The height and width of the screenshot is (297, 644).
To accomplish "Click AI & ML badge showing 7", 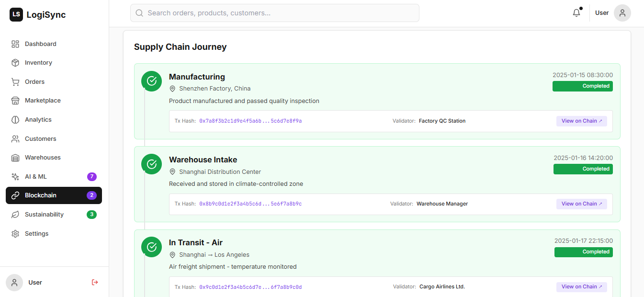I will tap(92, 177).
